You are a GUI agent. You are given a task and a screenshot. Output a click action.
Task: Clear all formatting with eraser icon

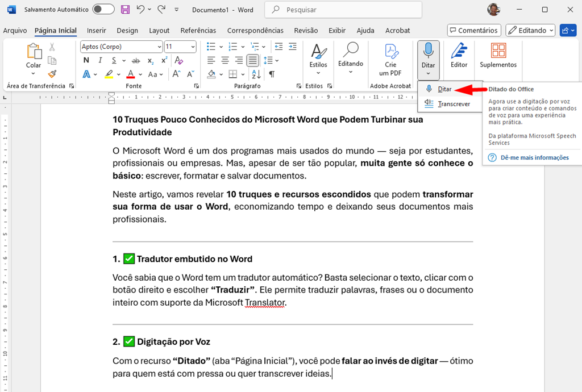pos(178,60)
